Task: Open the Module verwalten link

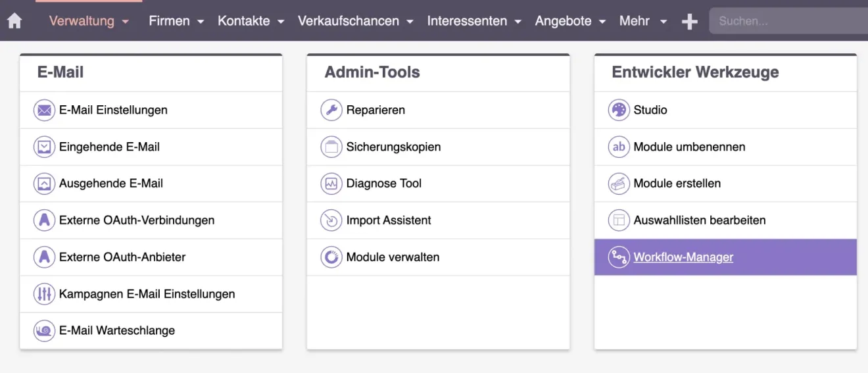Action: [x=393, y=257]
